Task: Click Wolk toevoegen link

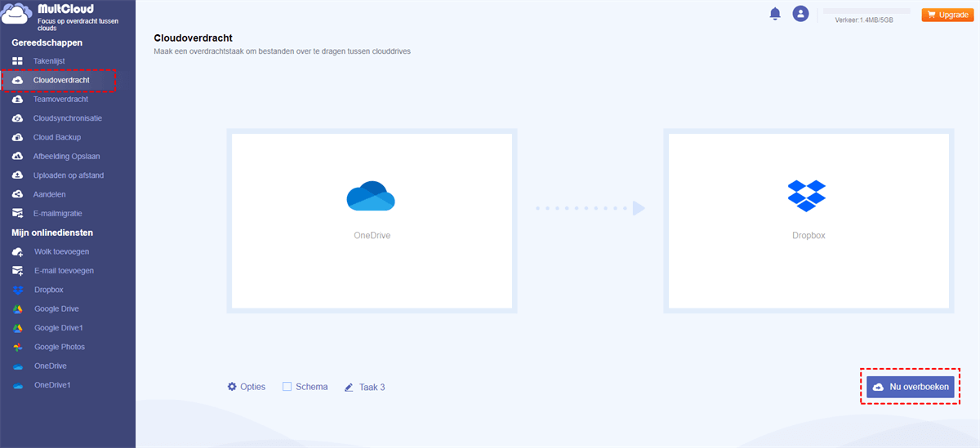Action: click(x=61, y=251)
